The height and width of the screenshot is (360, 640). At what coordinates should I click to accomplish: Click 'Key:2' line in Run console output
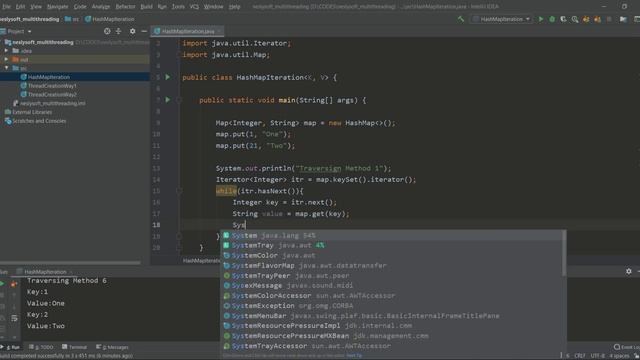click(38, 315)
